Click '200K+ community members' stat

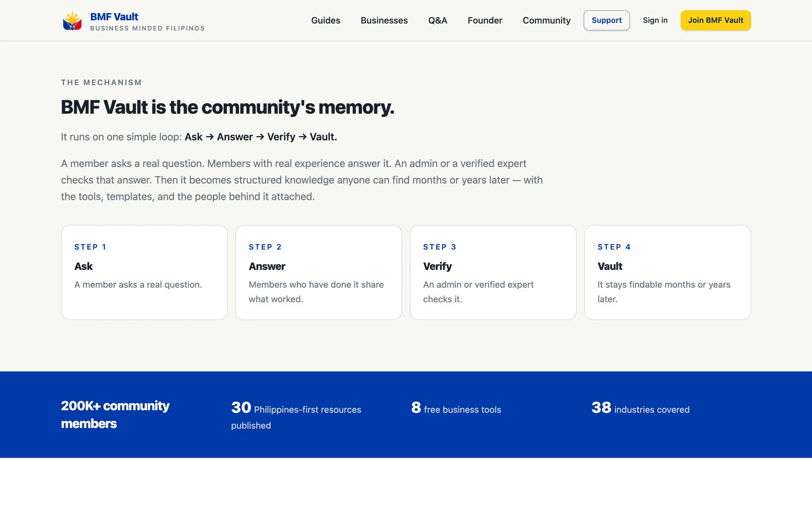pos(115,414)
